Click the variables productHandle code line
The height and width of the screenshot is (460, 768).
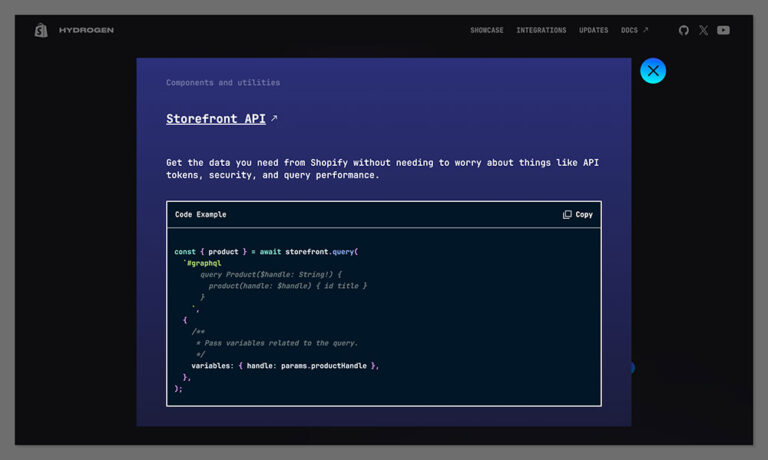[x=285, y=366]
